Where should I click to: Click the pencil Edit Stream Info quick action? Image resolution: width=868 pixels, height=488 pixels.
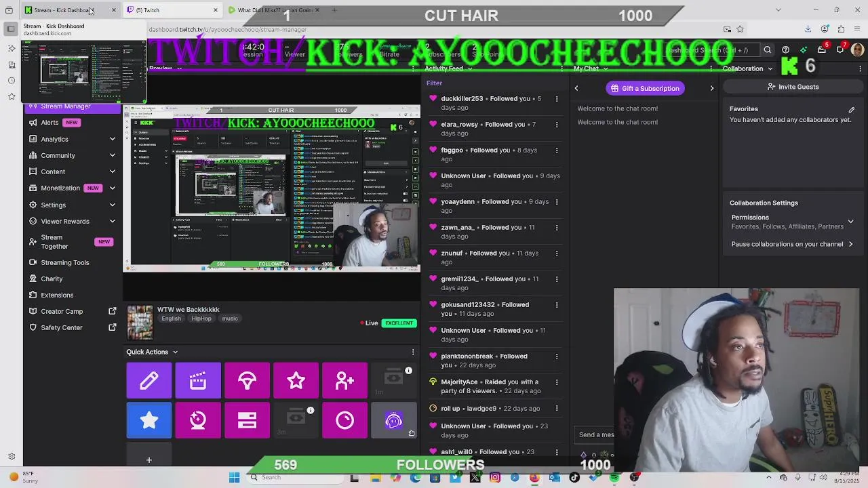149,381
